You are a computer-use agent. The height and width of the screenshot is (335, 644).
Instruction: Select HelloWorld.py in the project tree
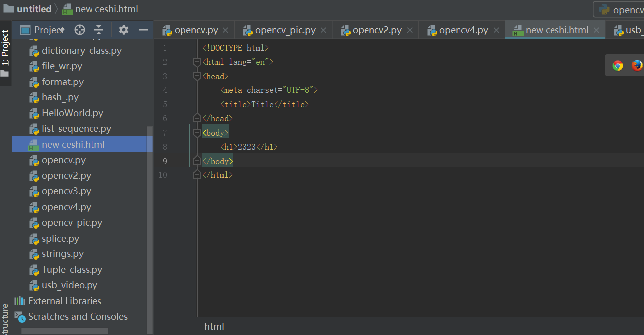tap(73, 113)
